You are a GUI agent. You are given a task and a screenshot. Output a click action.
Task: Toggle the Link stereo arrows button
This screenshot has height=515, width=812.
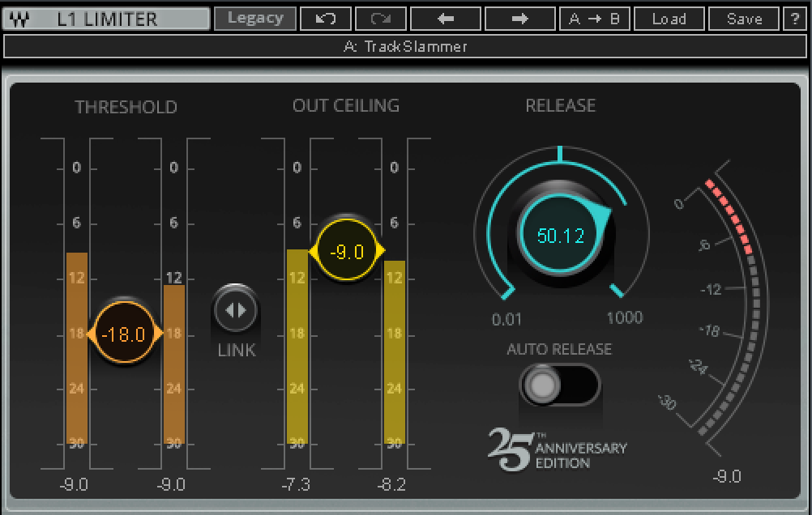pyautogui.click(x=236, y=310)
